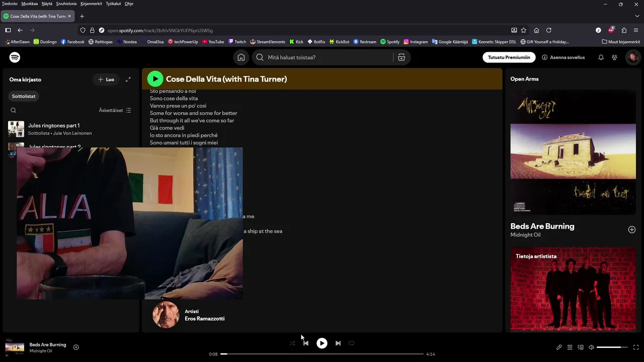Open the playback queue icon
This screenshot has width=644, height=362.
click(x=570, y=347)
